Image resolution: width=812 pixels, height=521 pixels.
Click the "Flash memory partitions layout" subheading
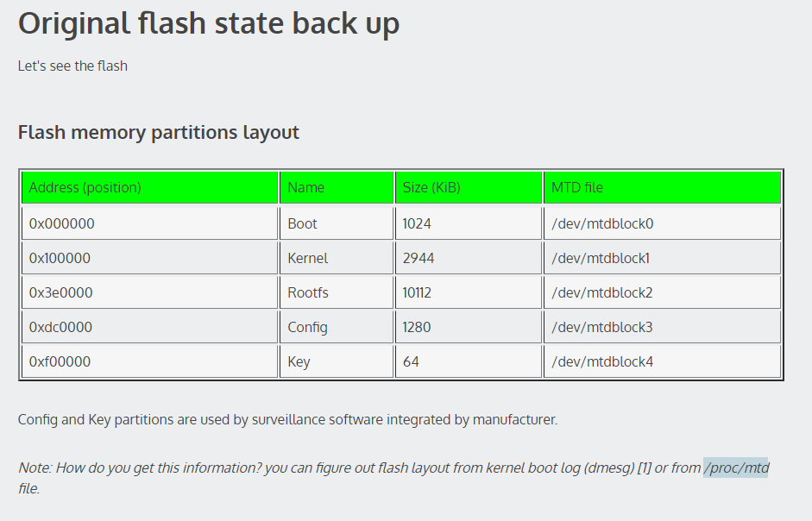coord(158,133)
